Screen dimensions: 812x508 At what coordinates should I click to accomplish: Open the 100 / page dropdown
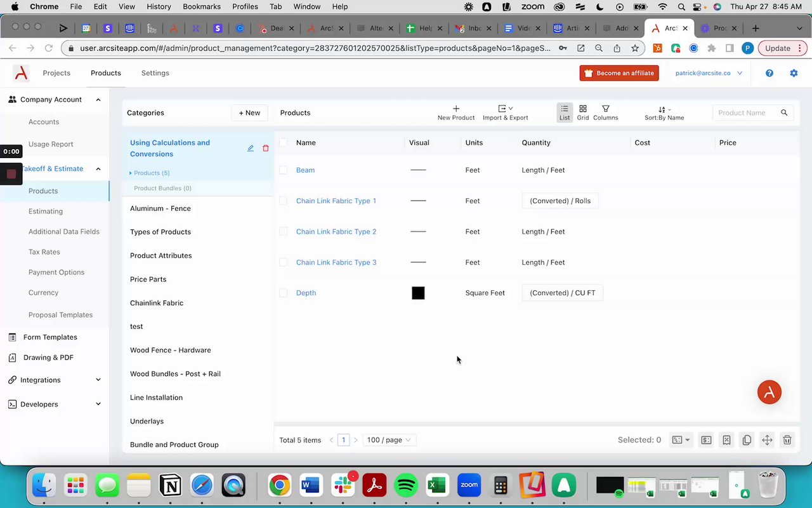click(389, 440)
